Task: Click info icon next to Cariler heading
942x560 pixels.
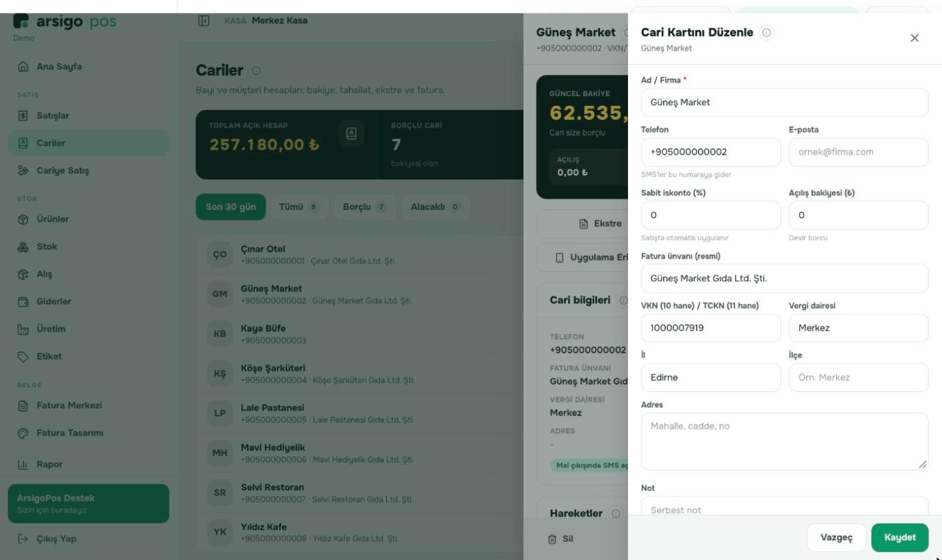Action: [256, 71]
